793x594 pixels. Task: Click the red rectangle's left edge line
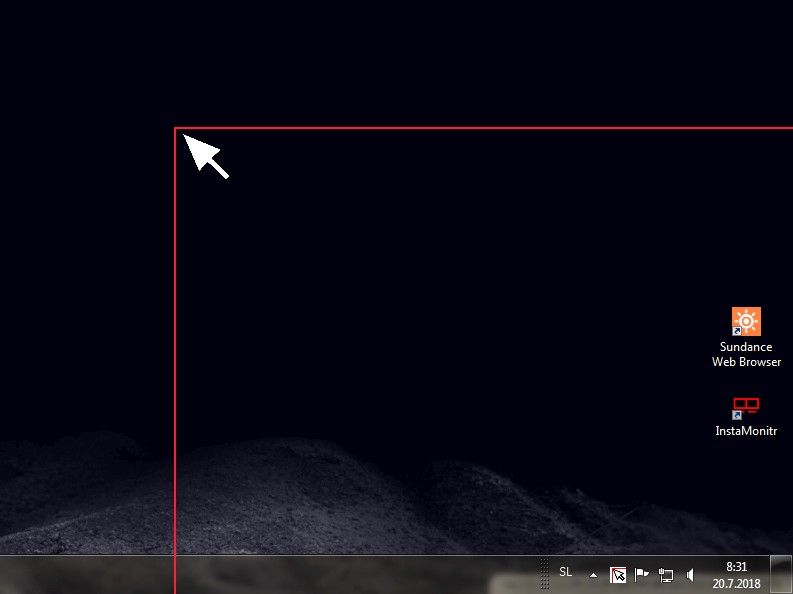point(175,350)
